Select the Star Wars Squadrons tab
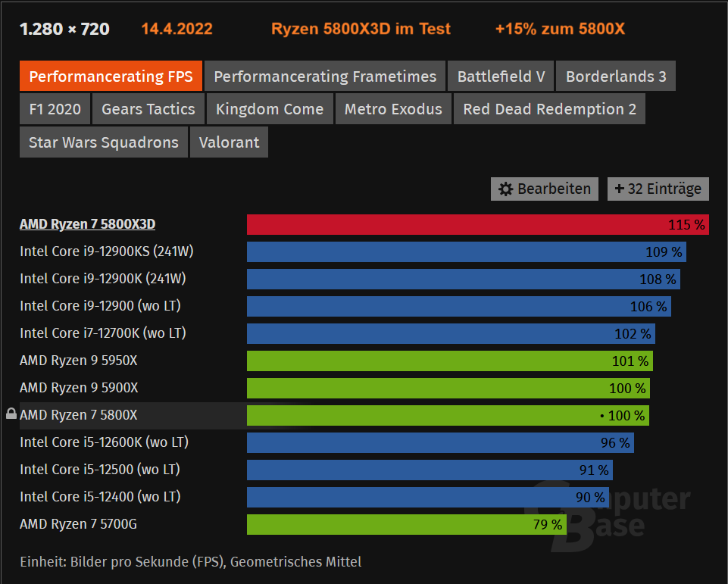Viewport: 728px width, 584px height. click(x=104, y=142)
